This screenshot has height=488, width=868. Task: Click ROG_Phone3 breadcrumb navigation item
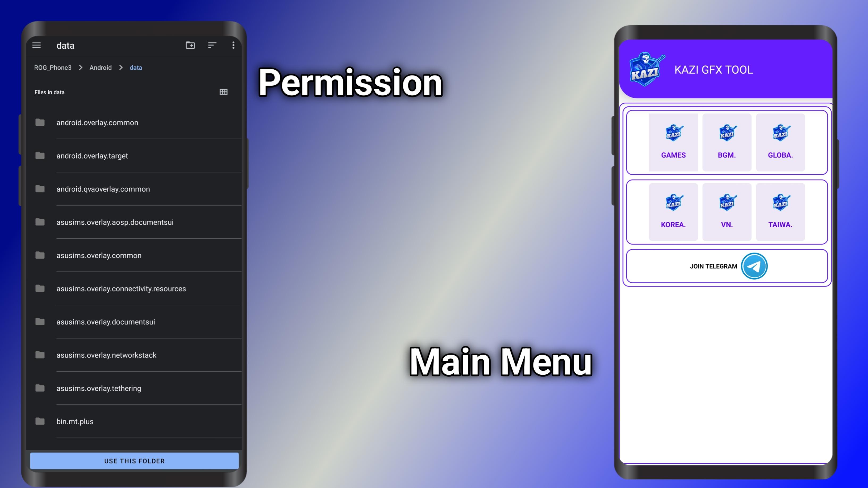53,67
